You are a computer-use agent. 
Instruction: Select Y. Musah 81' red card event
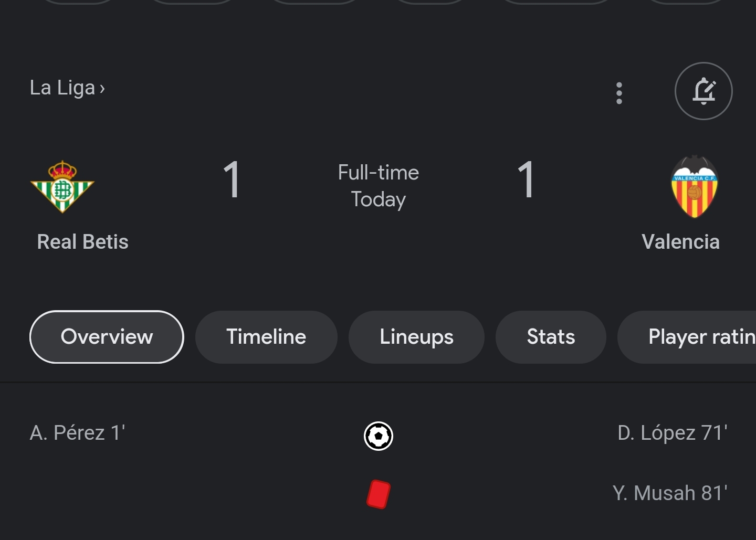670,493
